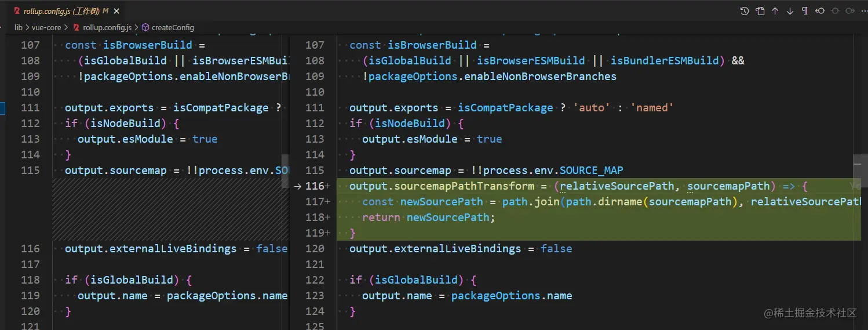
Task: Click line number 122 in the right pane
Action: [315, 280]
